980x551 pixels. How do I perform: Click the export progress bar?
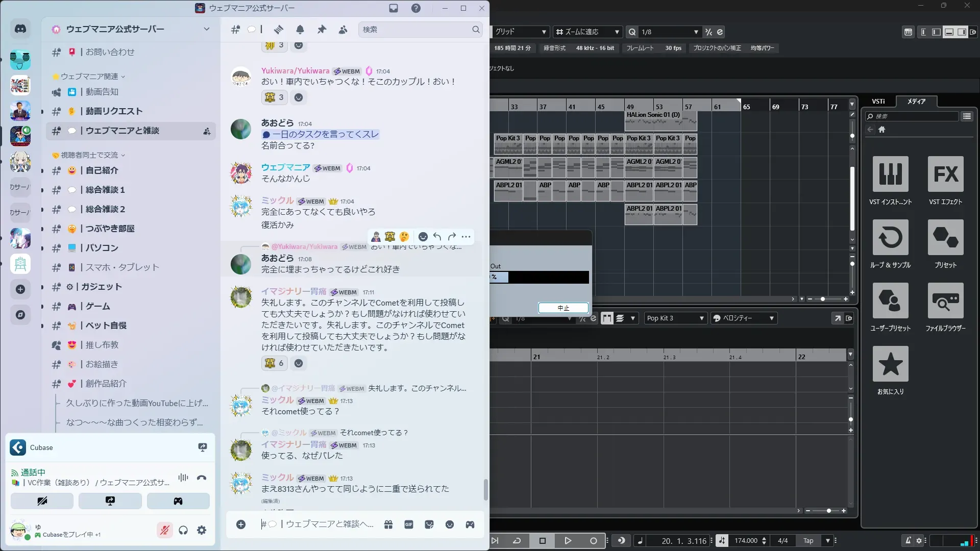(540, 277)
